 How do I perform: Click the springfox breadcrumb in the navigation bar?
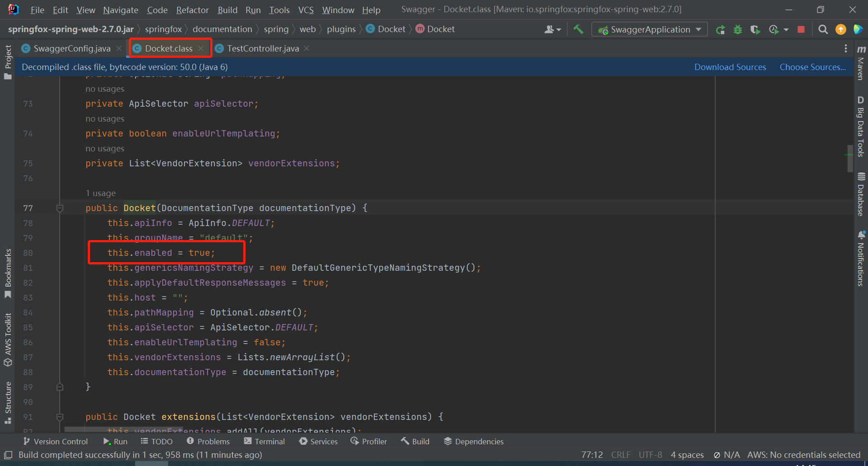tap(163, 29)
